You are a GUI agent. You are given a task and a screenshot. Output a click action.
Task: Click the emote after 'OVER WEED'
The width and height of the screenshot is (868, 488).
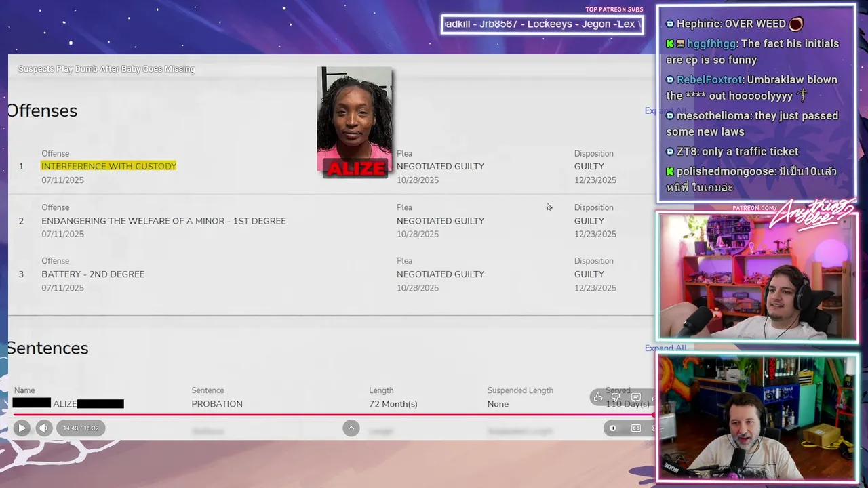click(796, 24)
